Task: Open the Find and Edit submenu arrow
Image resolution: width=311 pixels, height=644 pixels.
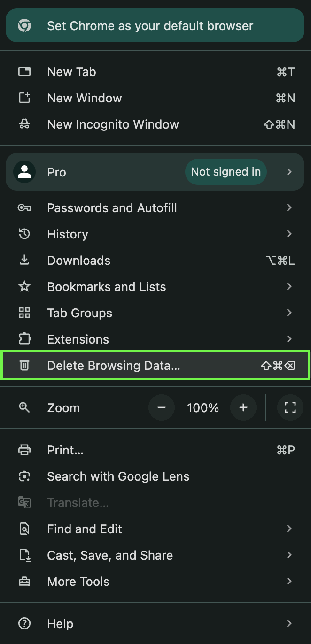Action: coord(289,529)
